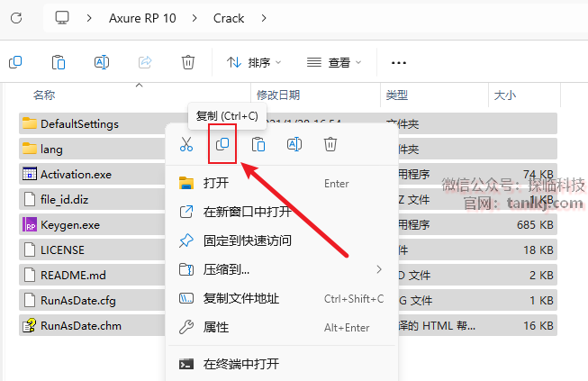Viewport: 588px width, 381px height.
Task: Sort by 修改日期 column header
Action: [278, 95]
